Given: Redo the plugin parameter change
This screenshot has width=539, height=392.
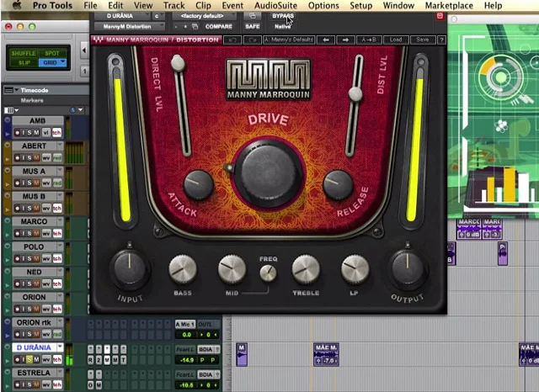Looking at the screenshot, I should pyautogui.click(x=253, y=40).
